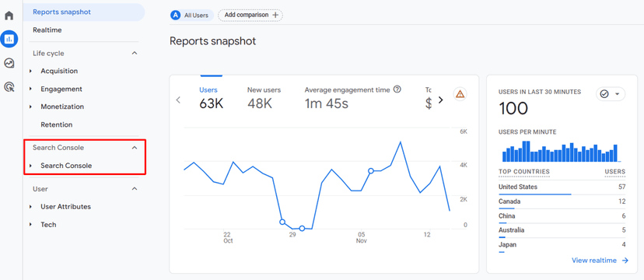
Task: Click the orange warning triangle icon
Action: pyautogui.click(x=460, y=94)
